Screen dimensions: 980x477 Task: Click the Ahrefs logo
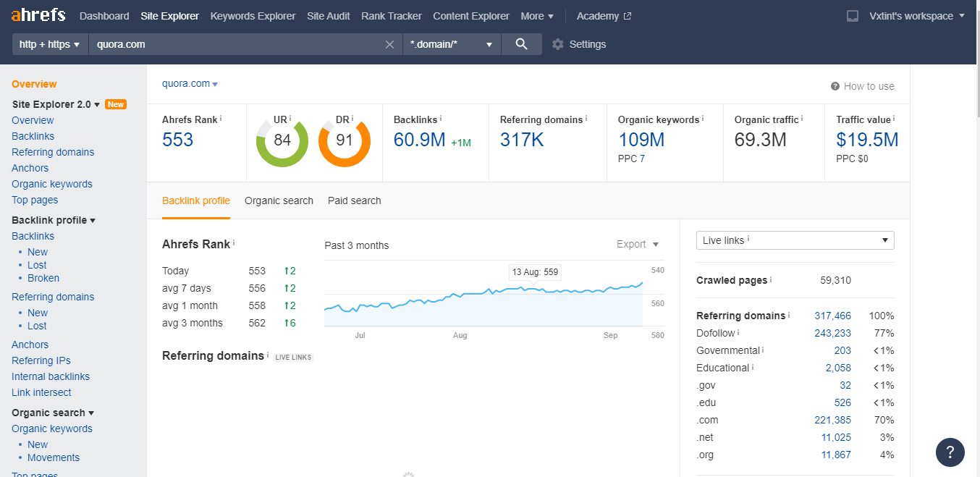38,15
